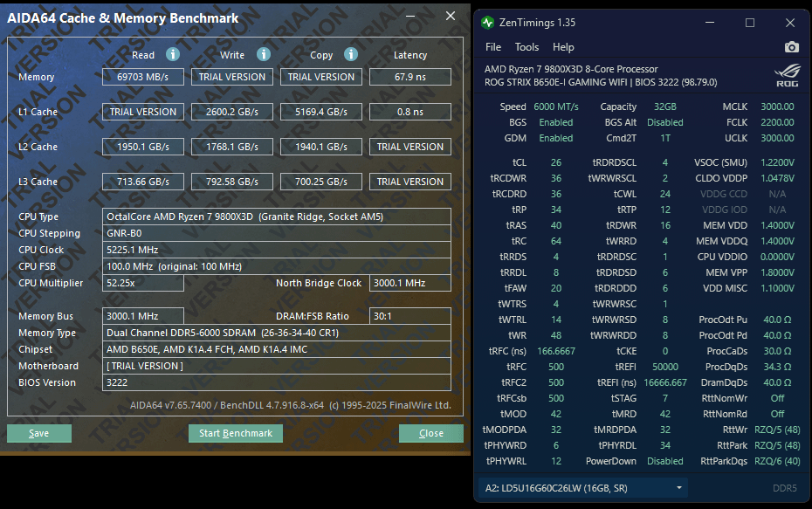Maximize the ZenTimings window
Viewport: 812px width, 509px height.
(x=750, y=23)
